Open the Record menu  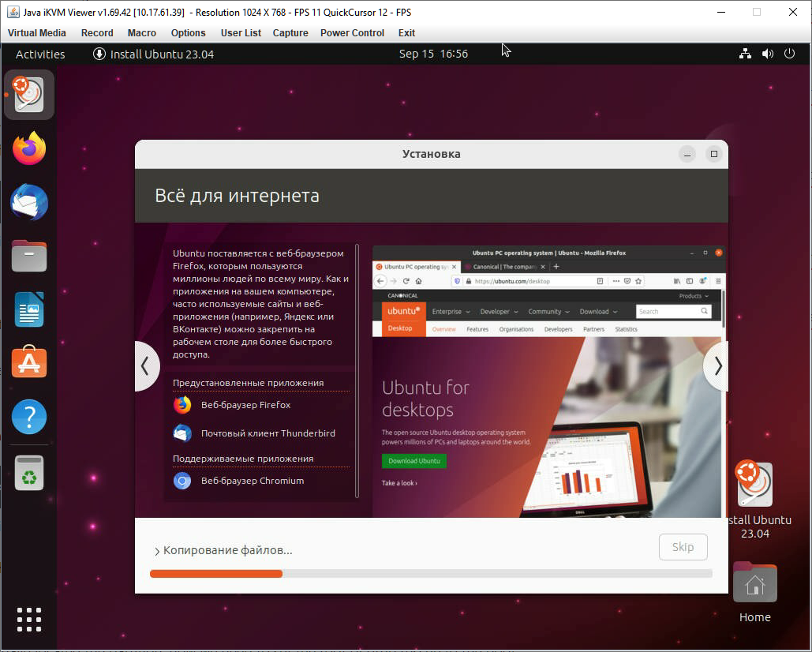click(97, 32)
